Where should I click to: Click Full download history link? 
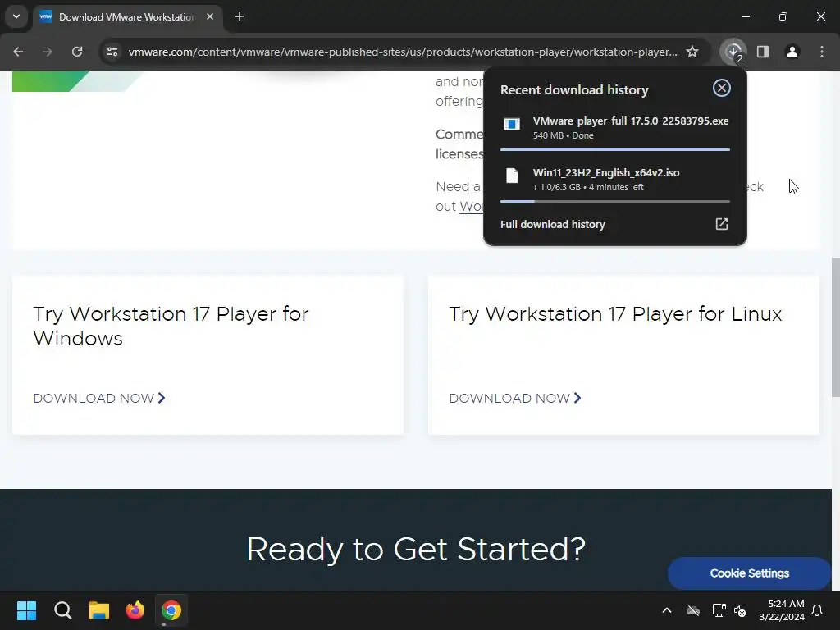pos(552,225)
